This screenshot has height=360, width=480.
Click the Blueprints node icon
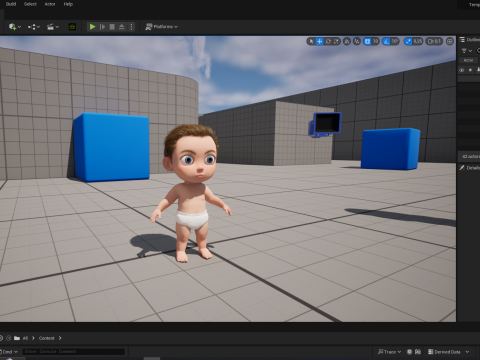click(x=32, y=27)
